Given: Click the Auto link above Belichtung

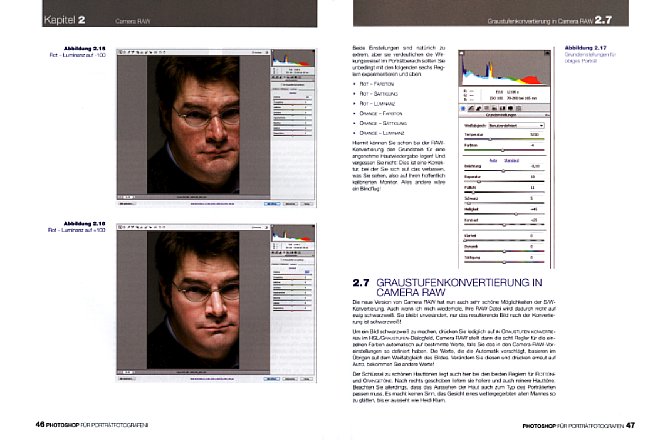Looking at the screenshot, I should [x=493, y=161].
